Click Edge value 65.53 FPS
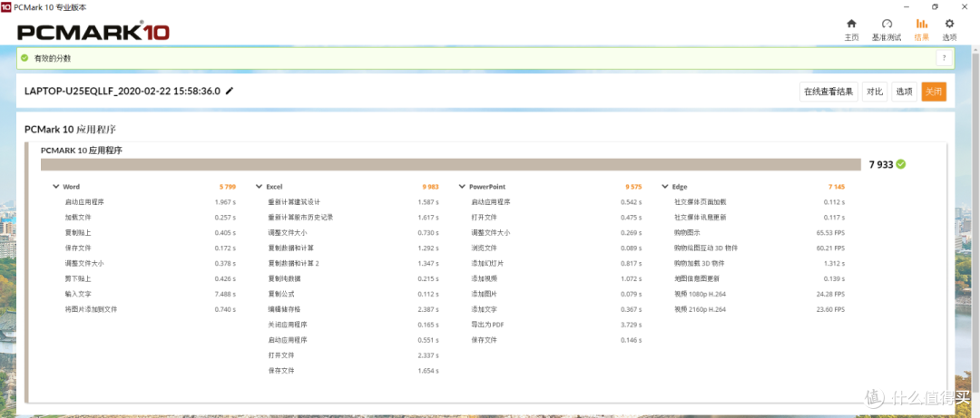 pos(830,233)
